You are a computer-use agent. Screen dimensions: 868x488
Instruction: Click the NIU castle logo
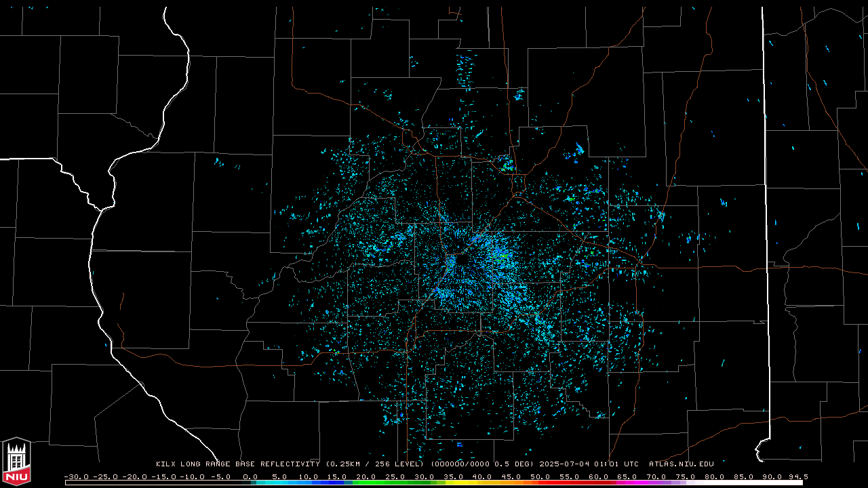16,460
